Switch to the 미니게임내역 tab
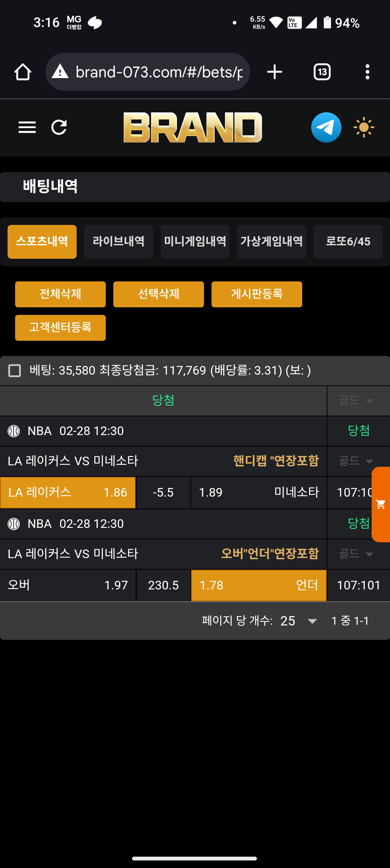This screenshot has height=868, width=390. tap(195, 241)
